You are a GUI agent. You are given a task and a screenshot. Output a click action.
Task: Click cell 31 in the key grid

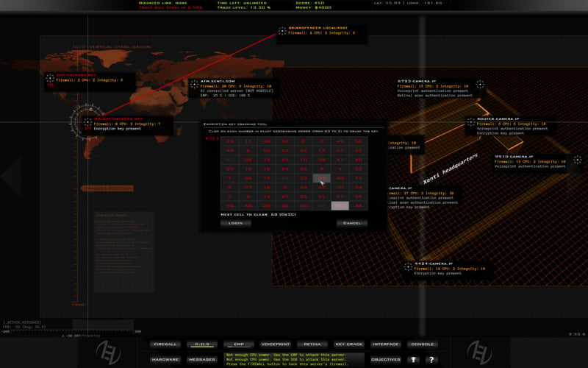pyautogui.click(x=322, y=197)
